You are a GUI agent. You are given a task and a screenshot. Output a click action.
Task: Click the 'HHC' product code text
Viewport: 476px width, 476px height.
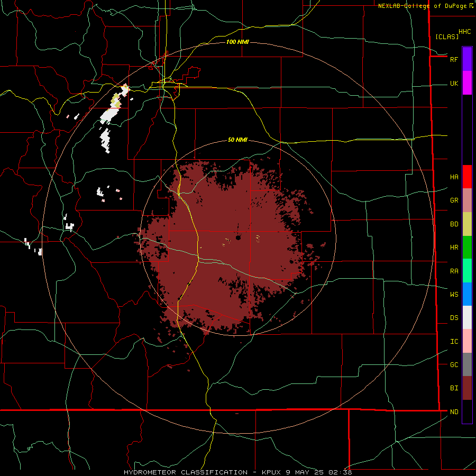click(x=464, y=32)
